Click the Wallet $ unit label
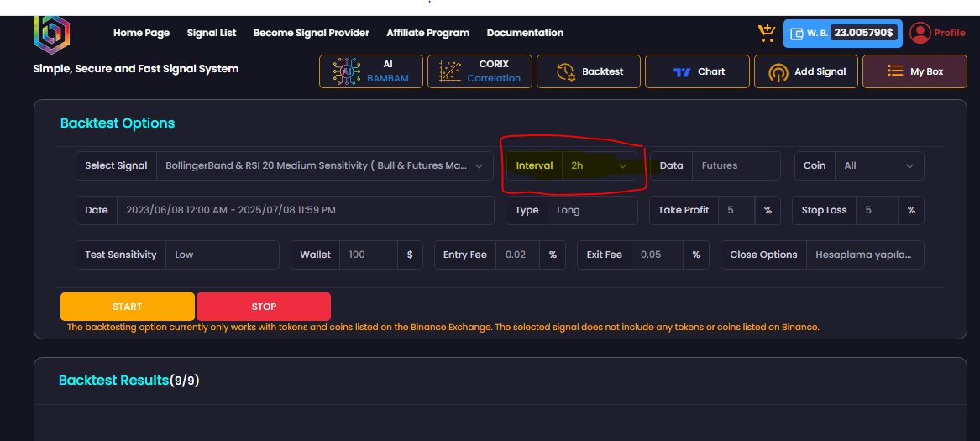This screenshot has width=980, height=441. [410, 255]
